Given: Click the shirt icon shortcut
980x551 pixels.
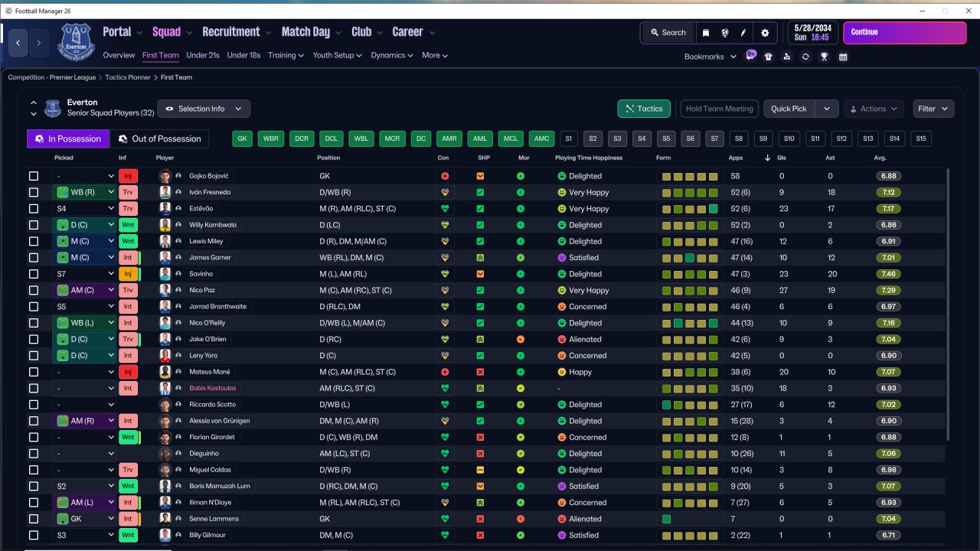Looking at the screenshot, I should [769, 57].
